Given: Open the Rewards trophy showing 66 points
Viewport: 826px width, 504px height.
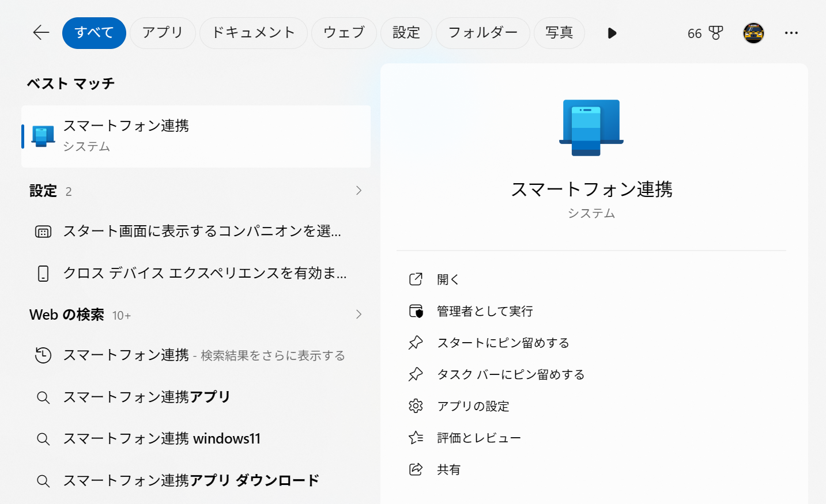Looking at the screenshot, I should (x=705, y=33).
